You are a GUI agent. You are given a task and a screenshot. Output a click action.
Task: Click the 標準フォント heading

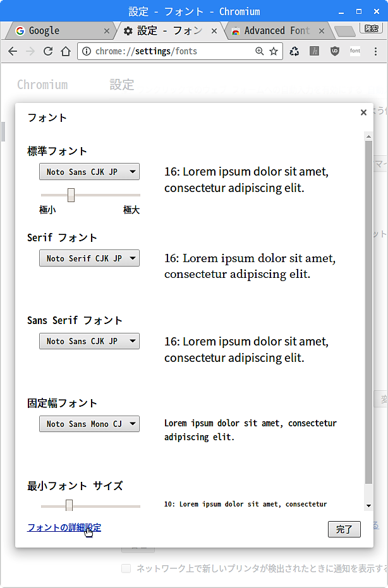click(x=57, y=152)
